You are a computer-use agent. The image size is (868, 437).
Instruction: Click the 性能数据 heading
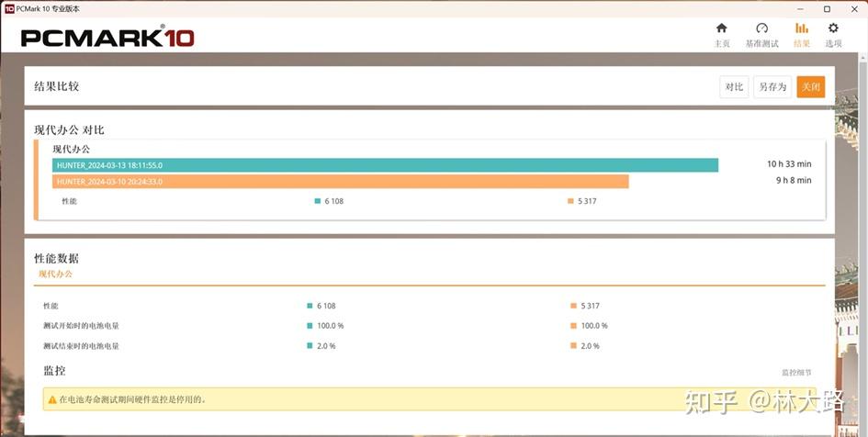pyautogui.click(x=56, y=258)
